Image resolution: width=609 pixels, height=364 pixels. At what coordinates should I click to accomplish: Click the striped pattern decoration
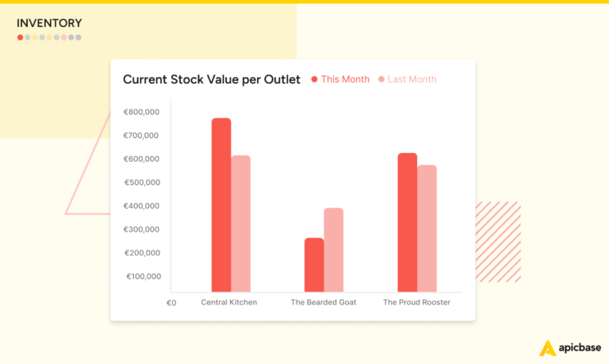tap(498, 242)
